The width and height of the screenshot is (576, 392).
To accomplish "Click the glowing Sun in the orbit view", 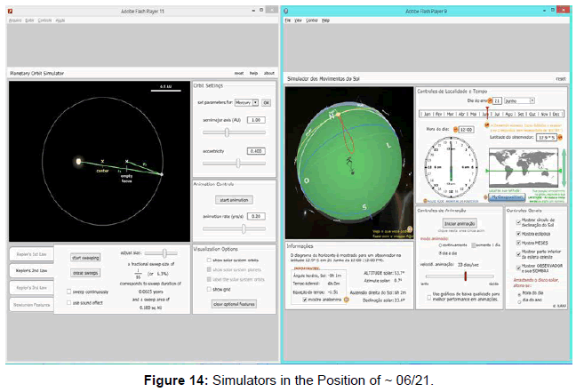I will (79, 162).
